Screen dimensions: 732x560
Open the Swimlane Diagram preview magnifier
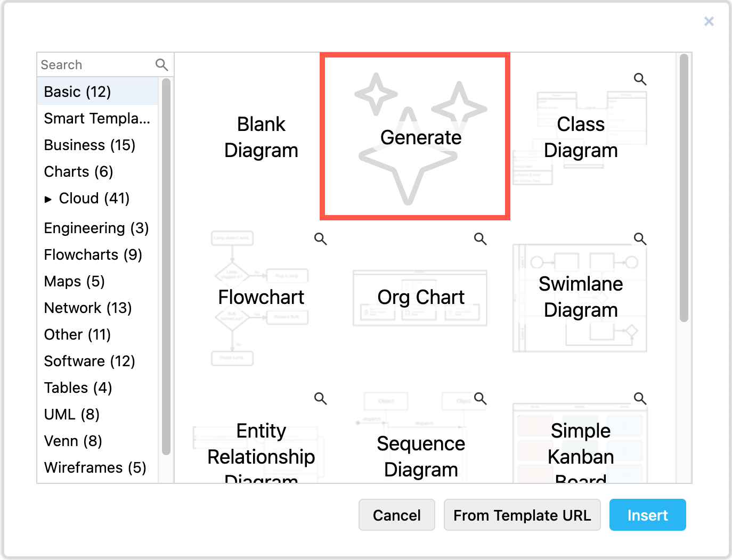(x=640, y=238)
